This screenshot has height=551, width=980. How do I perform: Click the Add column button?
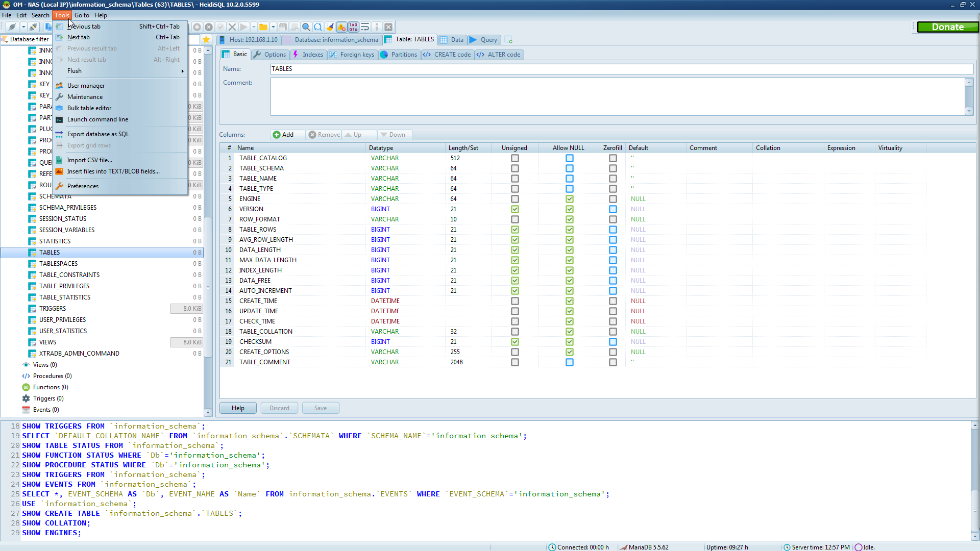pyautogui.click(x=284, y=135)
